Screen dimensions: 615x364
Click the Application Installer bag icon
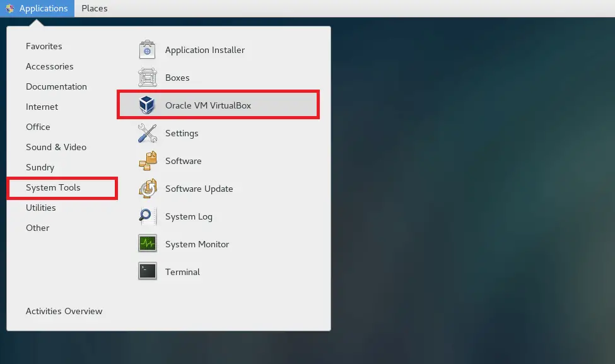coord(147,50)
